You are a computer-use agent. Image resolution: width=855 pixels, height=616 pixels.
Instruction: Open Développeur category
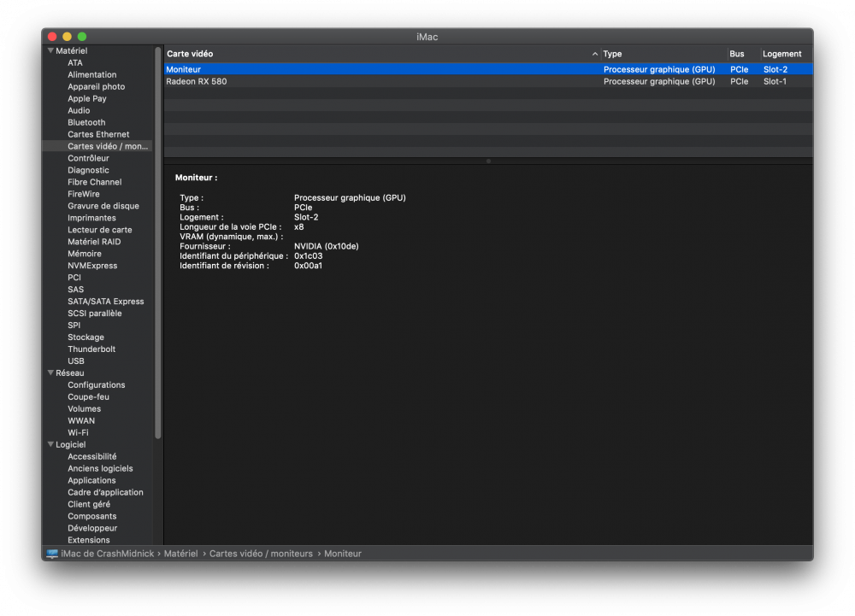click(92, 528)
